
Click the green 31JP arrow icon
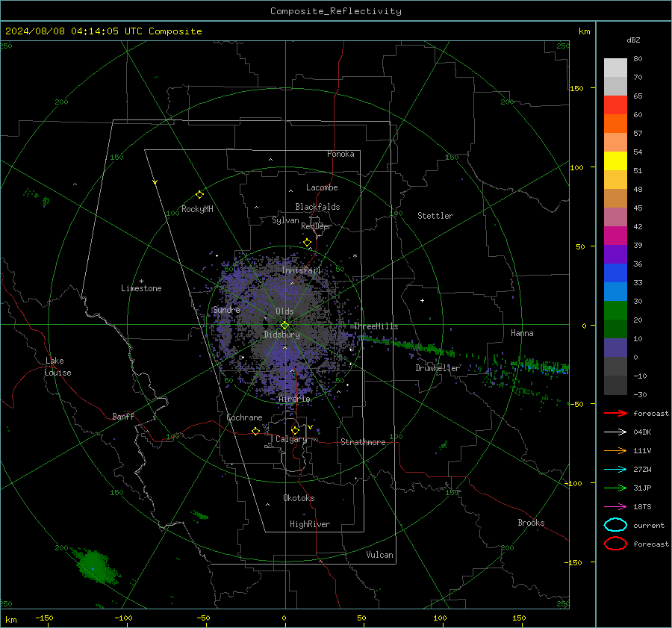615,488
